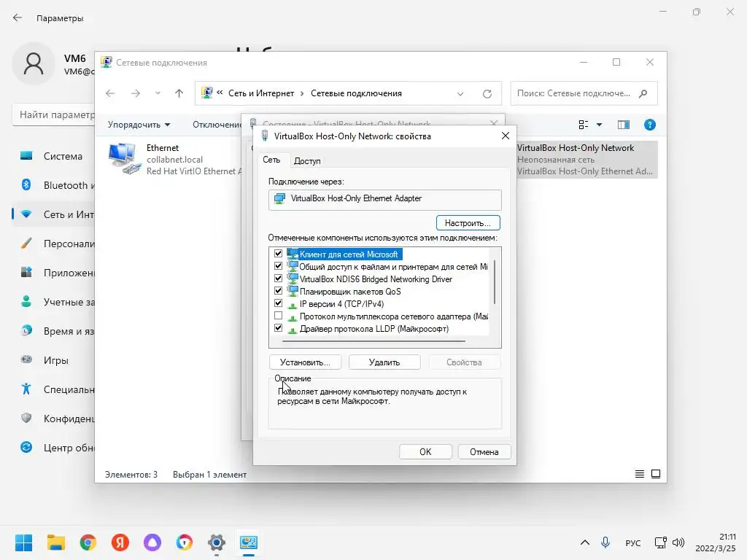This screenshot has width=747, height=560.
Task: Uncheck Драйвер протокола LLDP checkbox
Action: coord(278,328)
